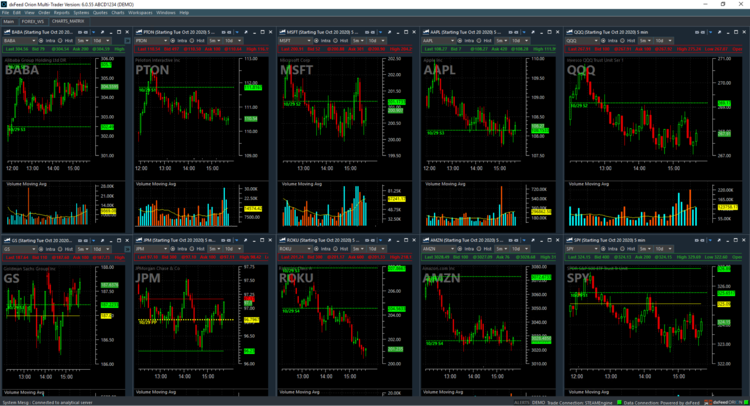750x406 pixels.
Task: Select Intra radio button in BABA chart
Action: [41, 41]
